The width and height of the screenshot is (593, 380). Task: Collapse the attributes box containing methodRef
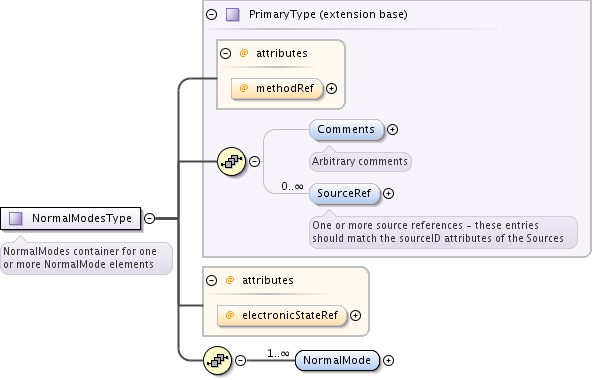225,53
